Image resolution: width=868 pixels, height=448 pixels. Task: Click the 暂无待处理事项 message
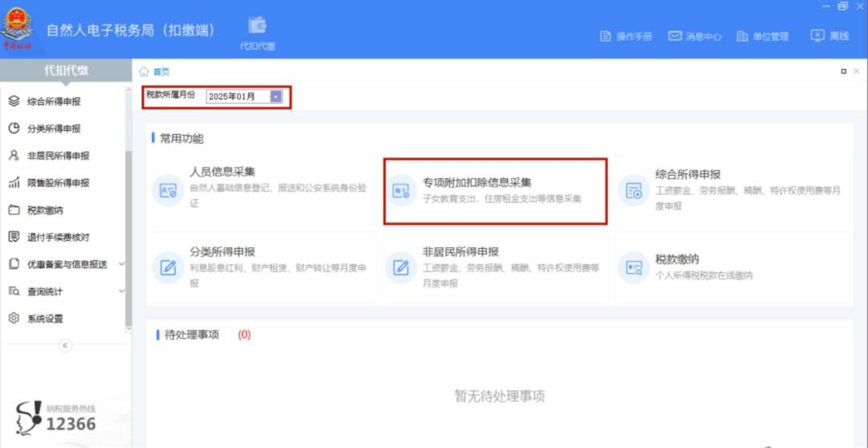pyautogui.click(x=500, y=396)
